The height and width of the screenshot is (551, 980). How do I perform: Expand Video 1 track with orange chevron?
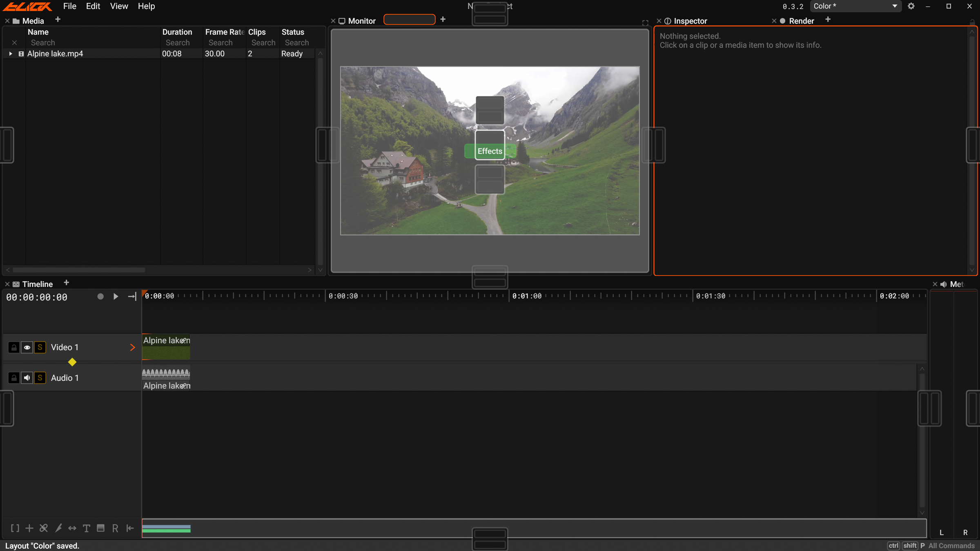tap(132, 347)
